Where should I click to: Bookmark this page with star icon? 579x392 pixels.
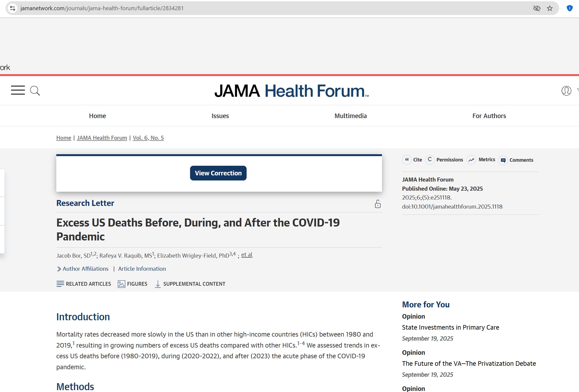(x=550, y=8)
